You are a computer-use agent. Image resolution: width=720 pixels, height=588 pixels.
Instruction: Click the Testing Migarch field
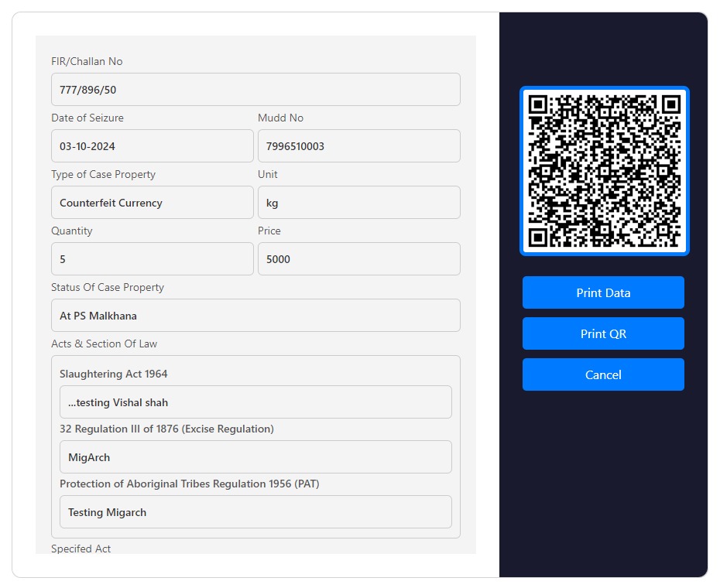point(255,512)
